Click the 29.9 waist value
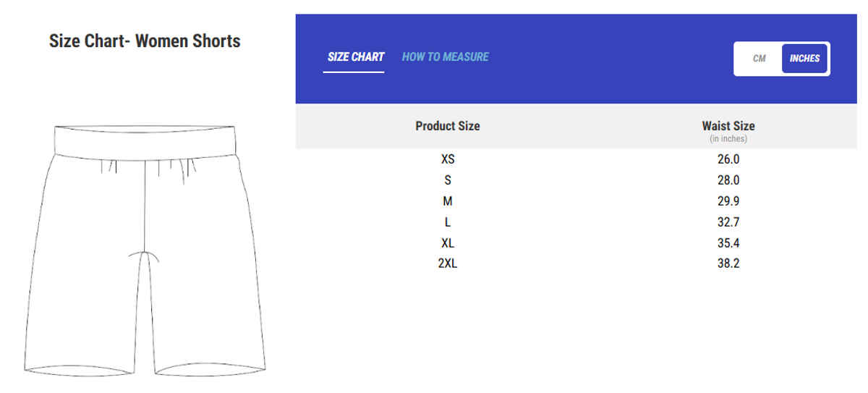This screenshot has height=393, width=868. pyautogui.click(x=728, y=201)
